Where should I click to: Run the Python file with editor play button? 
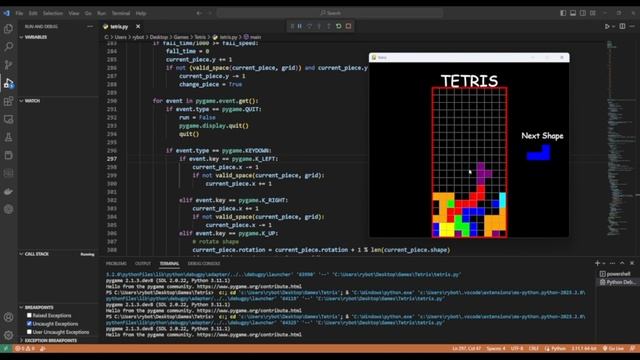[x=607, y=26]
